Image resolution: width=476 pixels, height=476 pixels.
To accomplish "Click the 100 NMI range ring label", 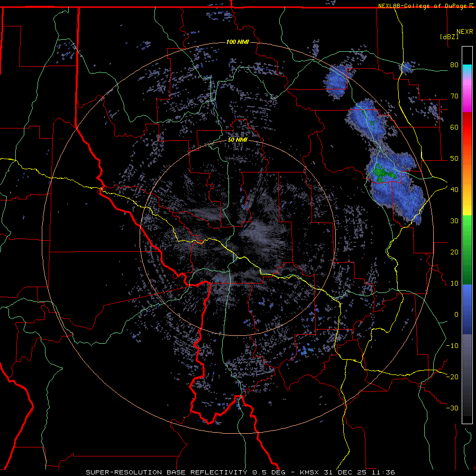I will point(237,42).
